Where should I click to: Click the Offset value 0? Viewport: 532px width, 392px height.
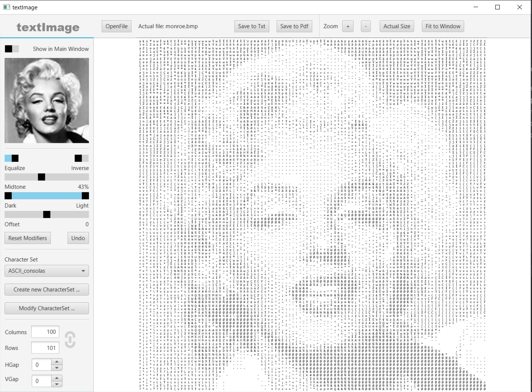[x=87, y=224]
